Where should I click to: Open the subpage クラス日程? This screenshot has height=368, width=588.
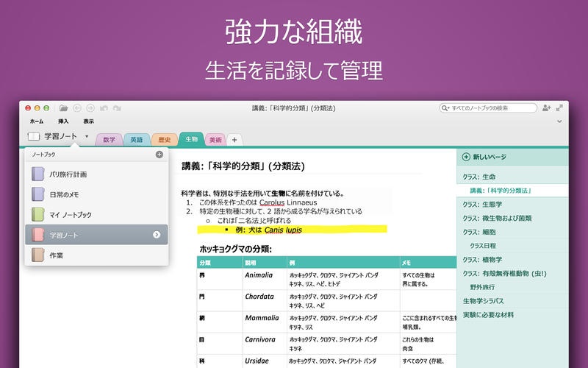pos(512,246)
